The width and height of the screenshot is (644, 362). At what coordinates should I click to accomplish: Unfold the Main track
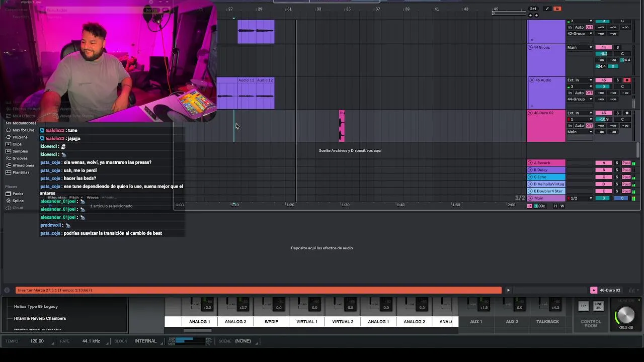[530, 198]
